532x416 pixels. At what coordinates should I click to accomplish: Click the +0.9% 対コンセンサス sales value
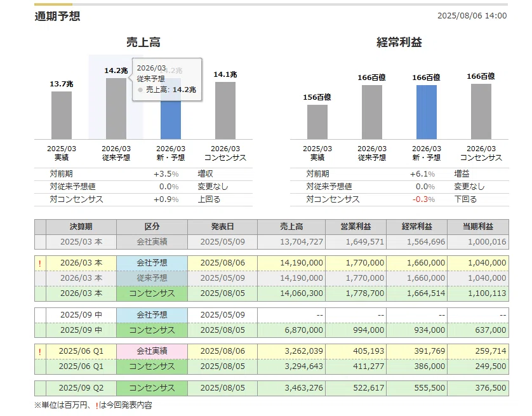click(166, 199)
